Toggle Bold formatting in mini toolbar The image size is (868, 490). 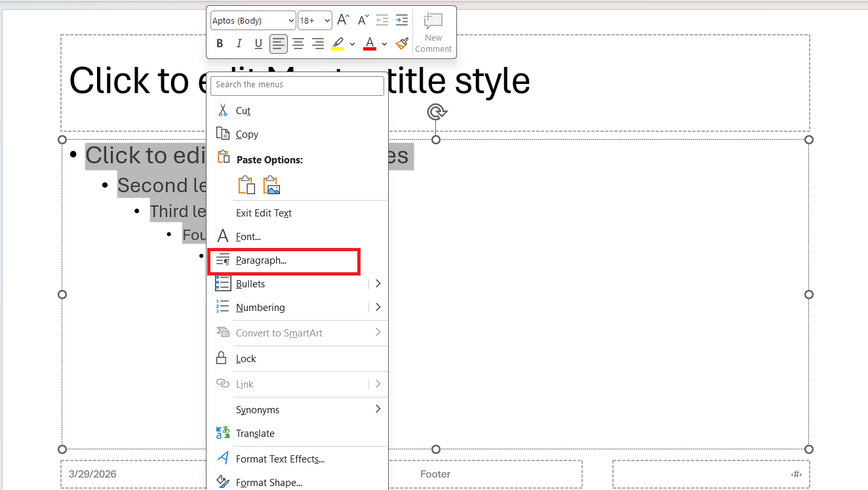point(220,44)
